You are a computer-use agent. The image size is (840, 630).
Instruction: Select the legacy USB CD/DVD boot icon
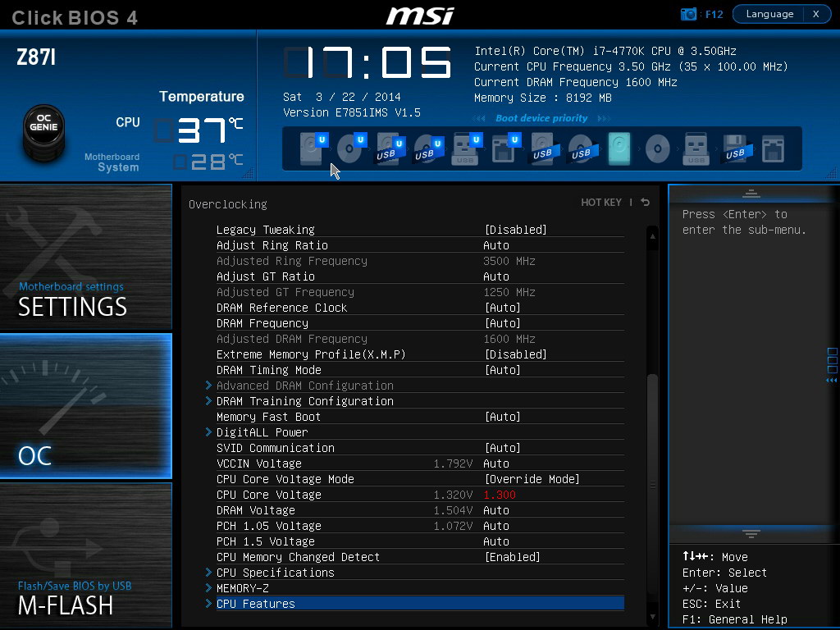[x=582, y=148]
